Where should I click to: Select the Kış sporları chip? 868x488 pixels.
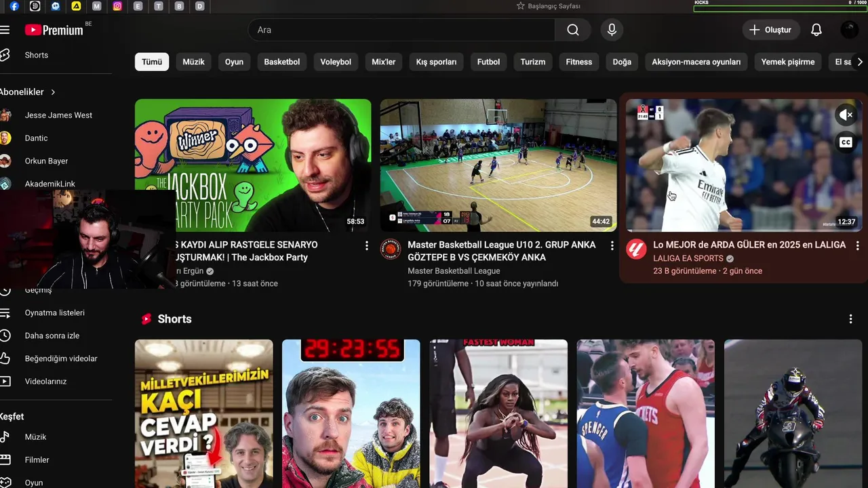click(436, 62)
